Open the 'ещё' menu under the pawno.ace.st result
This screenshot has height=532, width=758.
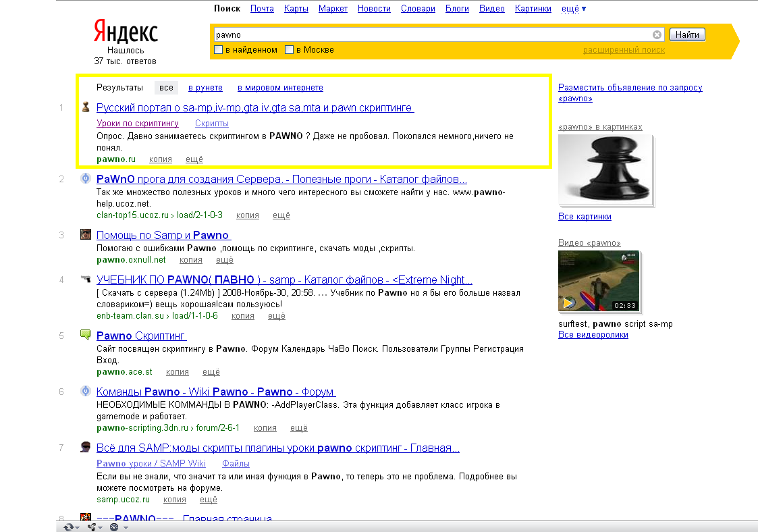pos(211,372)
